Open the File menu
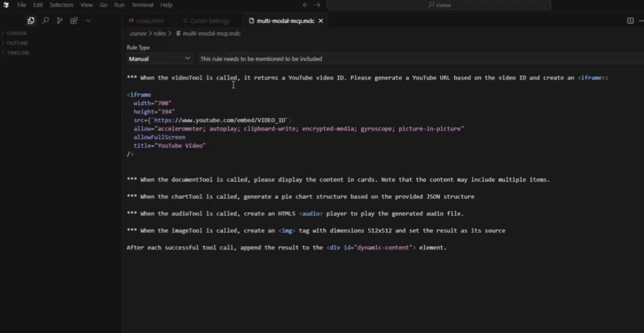This screenshot has width=644, height=333. 22,5
